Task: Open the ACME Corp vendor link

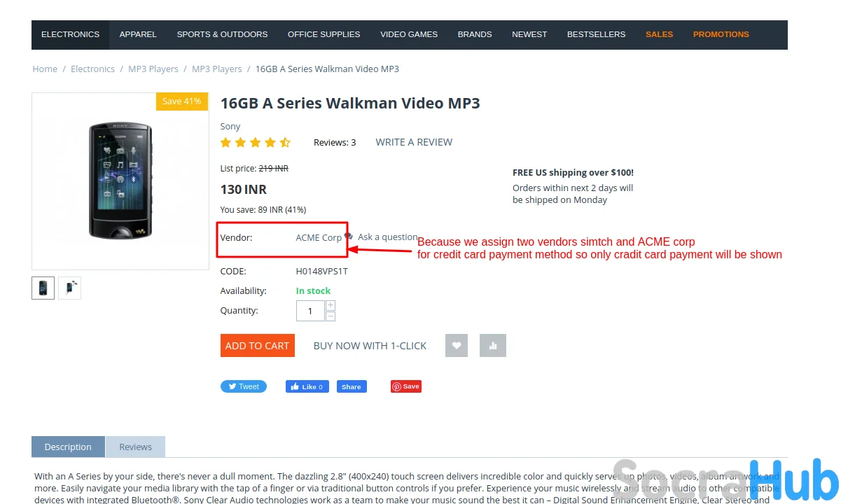Action: tap(319, 238)
